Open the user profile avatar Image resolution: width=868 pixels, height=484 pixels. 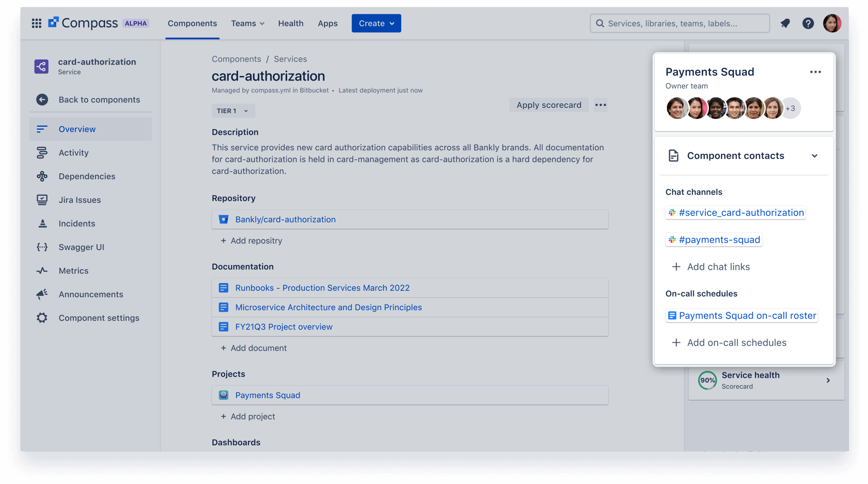pyautogui.click(x=832, y=23)
